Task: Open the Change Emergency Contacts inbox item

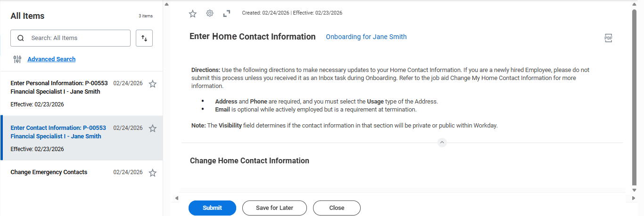Action: point(49,172)
